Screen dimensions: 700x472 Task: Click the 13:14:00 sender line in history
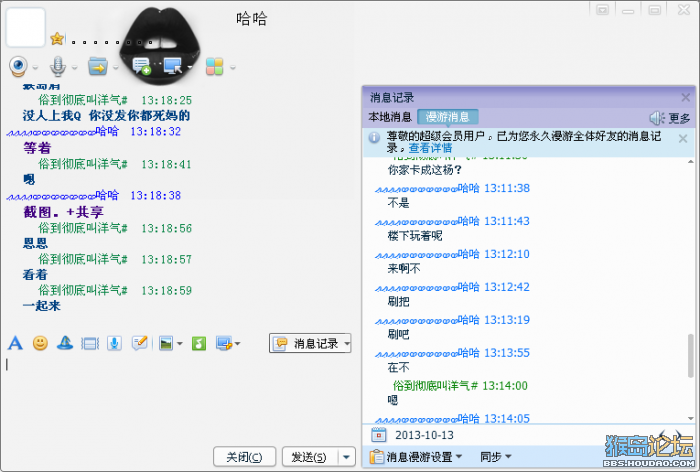coord(460,385)
